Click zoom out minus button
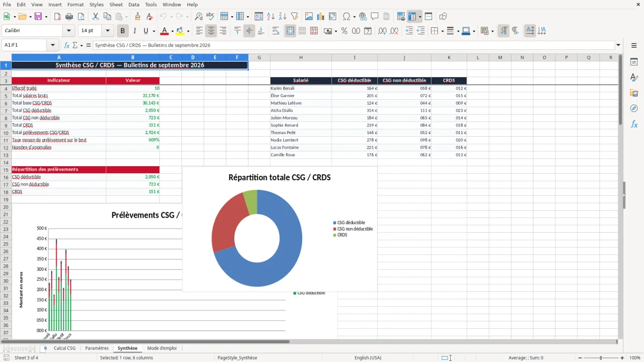This screenshot has width=644, height=362. click(x=580, y=358)
